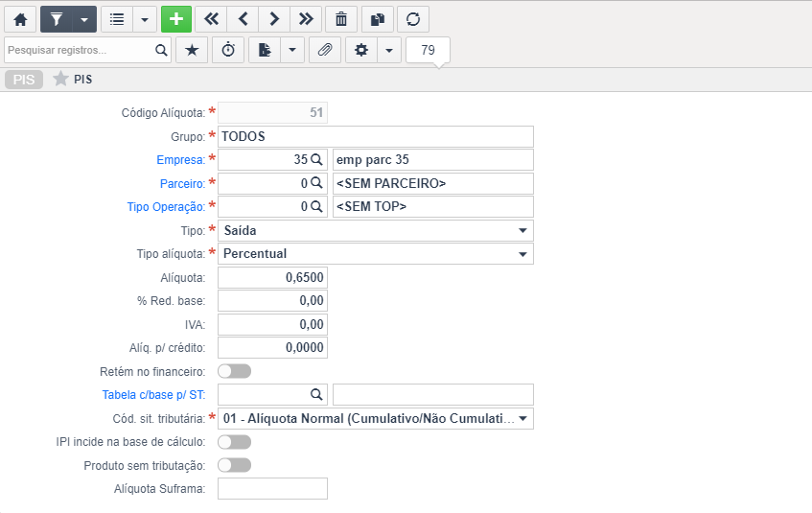The image size is (812, 513).
Task: Go to the previous record
Action: [243, 20]
